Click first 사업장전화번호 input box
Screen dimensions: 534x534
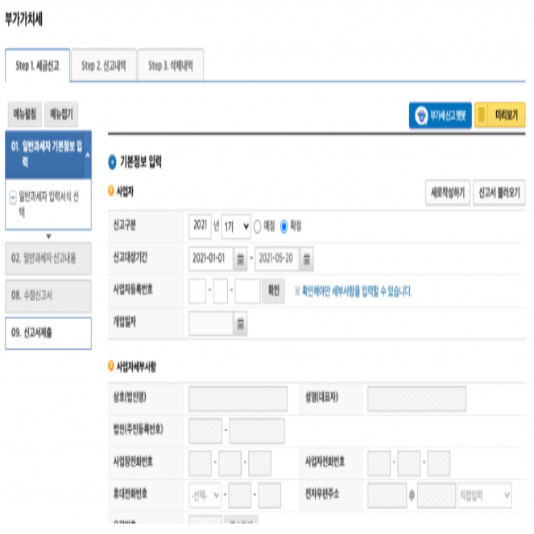coord(200,463)
